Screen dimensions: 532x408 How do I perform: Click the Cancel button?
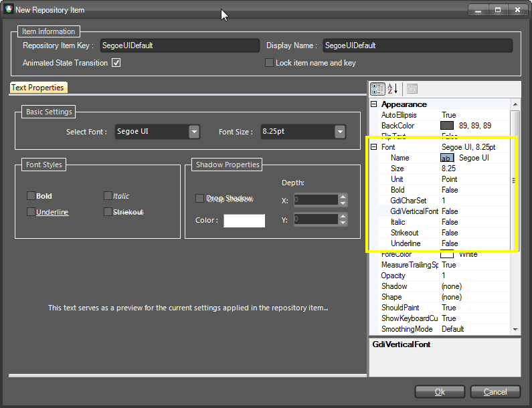[495, 392]
